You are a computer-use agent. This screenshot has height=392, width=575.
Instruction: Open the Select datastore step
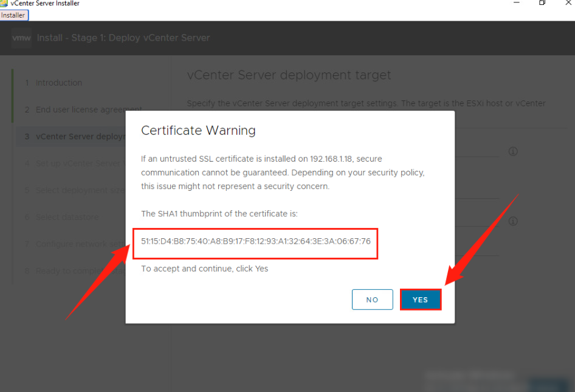point(74,217)
